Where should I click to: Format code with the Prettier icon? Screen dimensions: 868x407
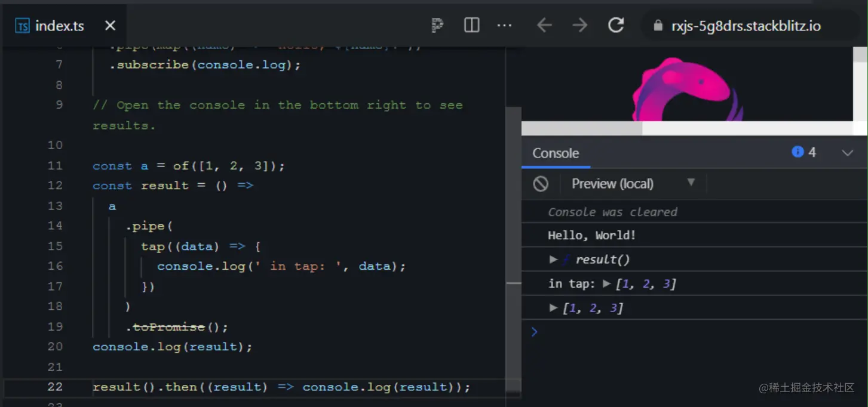438,25
